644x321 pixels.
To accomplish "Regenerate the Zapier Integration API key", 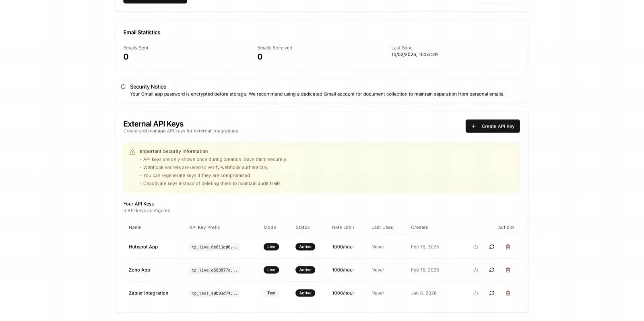I will [491, 293].
